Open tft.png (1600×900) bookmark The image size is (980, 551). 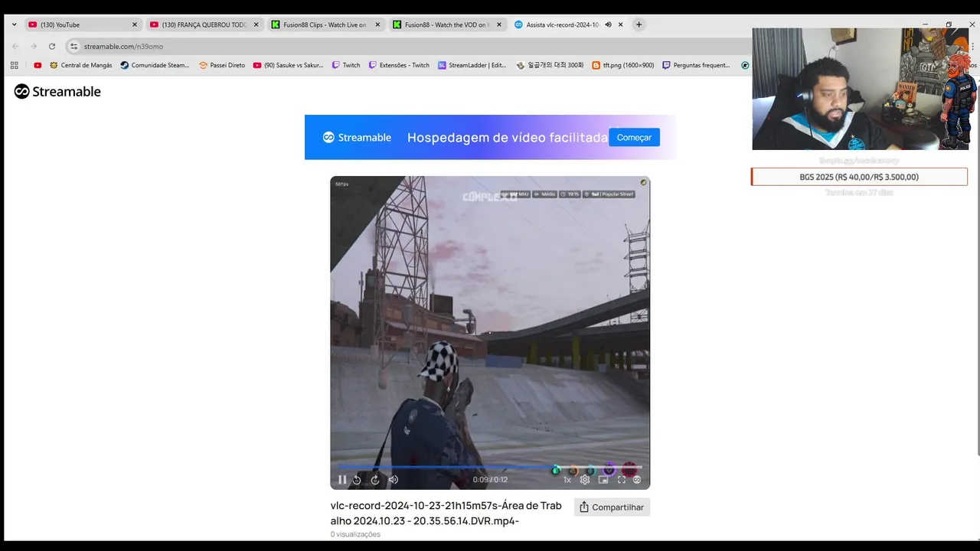(x=623, y=65)
